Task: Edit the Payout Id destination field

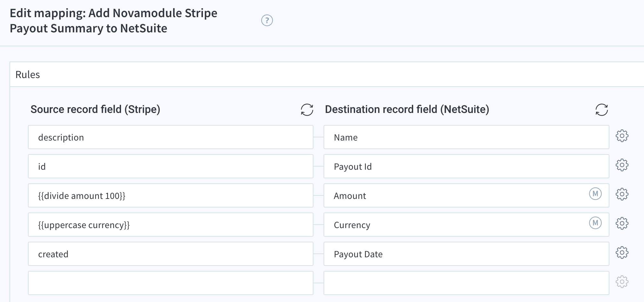Action: click(466, 166)
